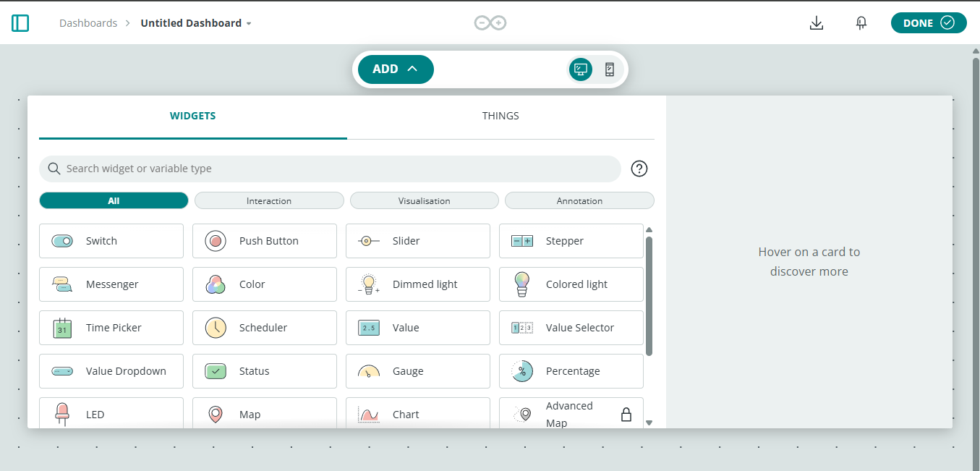The width and height of the screenshot is (980, 471).
Task: Add the Colored light widget
Action: coord(571,284)
